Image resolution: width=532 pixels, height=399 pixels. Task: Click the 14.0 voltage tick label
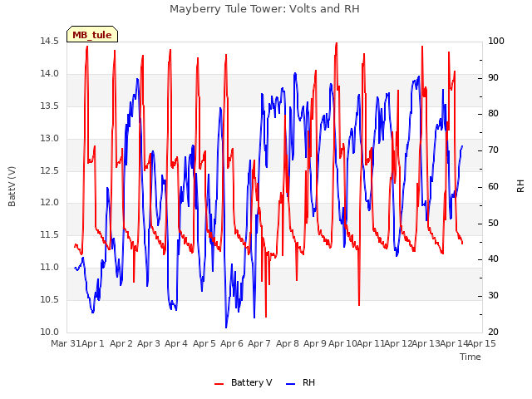click(50, 74)
